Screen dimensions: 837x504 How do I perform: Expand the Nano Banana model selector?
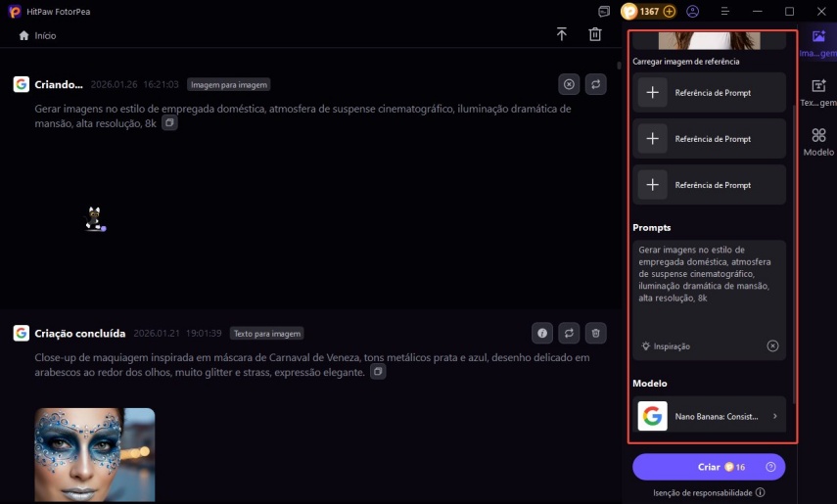tap(709, 416)
